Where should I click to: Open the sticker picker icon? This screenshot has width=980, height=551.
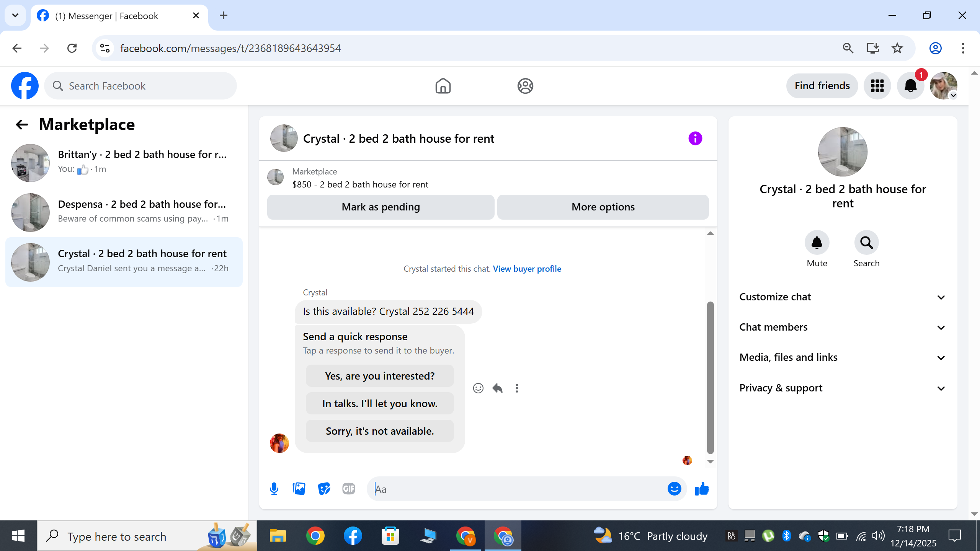coord(324,489)
